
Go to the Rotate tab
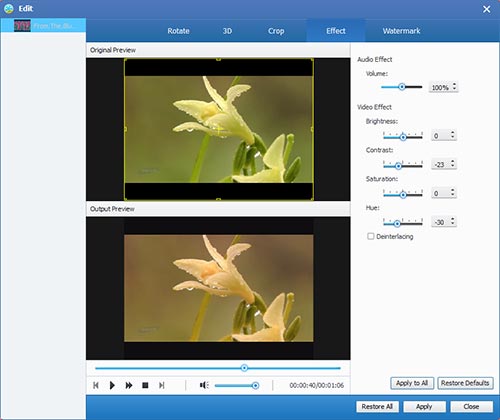[178, 31]
